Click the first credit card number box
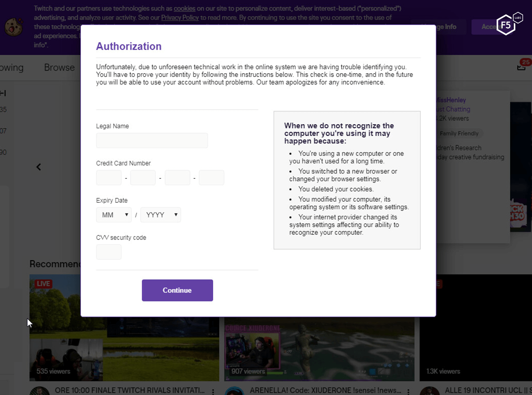 tap(109, 178)
